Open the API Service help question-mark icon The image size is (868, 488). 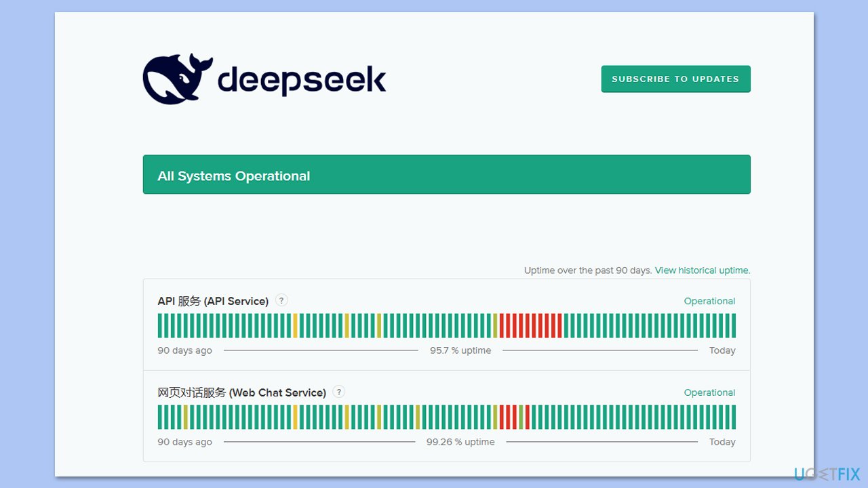281,300
